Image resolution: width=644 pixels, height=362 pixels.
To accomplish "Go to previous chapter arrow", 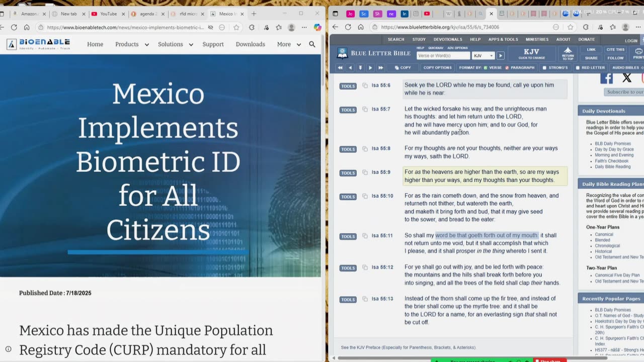I will click(x=350, y=67).
